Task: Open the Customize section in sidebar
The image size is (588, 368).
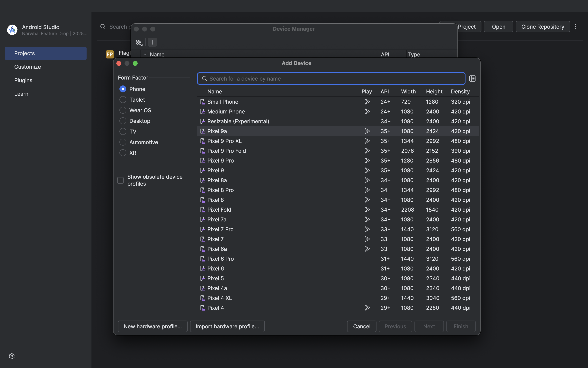Action: point(46,67)
